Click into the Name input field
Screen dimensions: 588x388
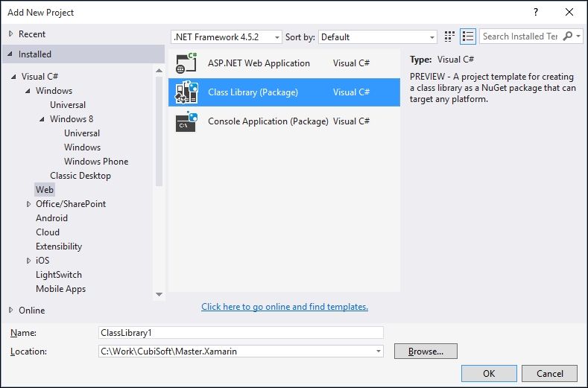[x=241, y=332]
